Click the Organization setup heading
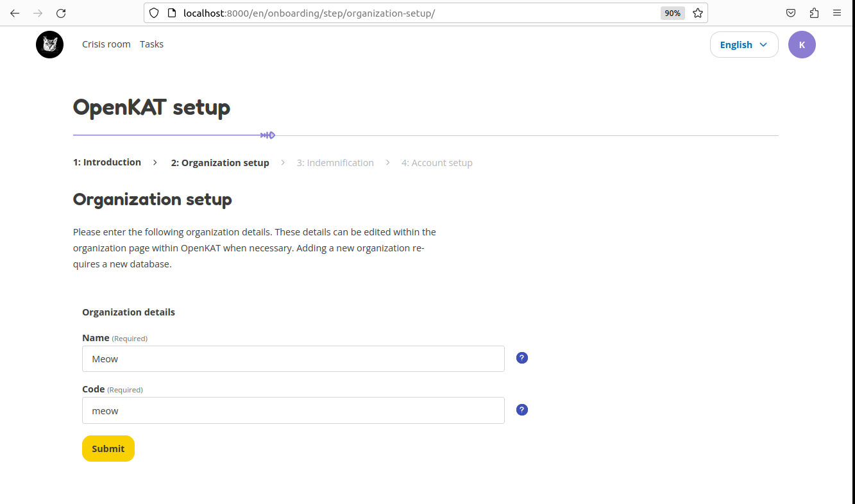This screenshot has height=504, width=855. [153, 199]
